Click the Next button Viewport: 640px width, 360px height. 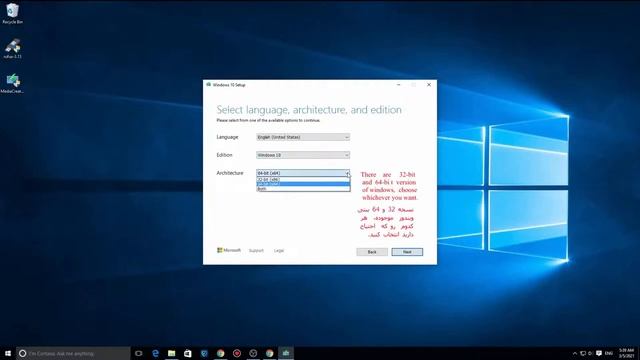(x=407, y=252)
